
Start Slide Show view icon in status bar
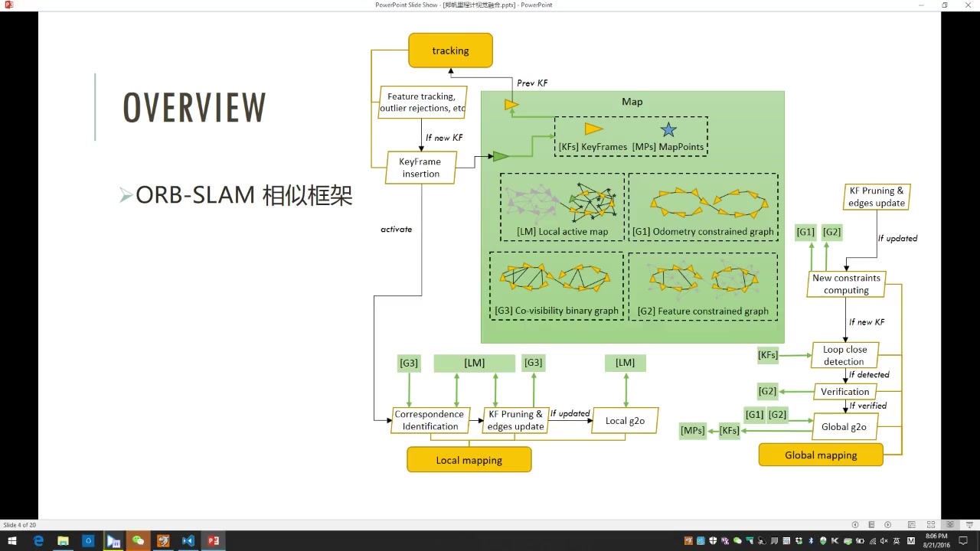(x=969, y=525)
